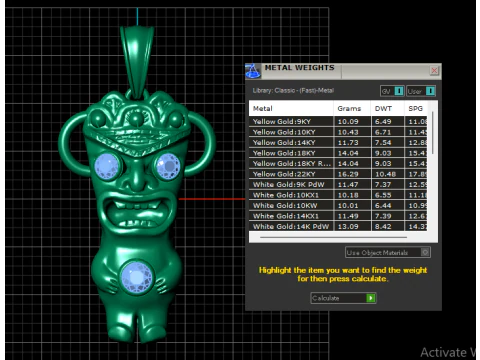The height and width of the screenshot is (360, 480).
Task: Click the gemstone on the tiki belly
Action: [x=137, y=277]
